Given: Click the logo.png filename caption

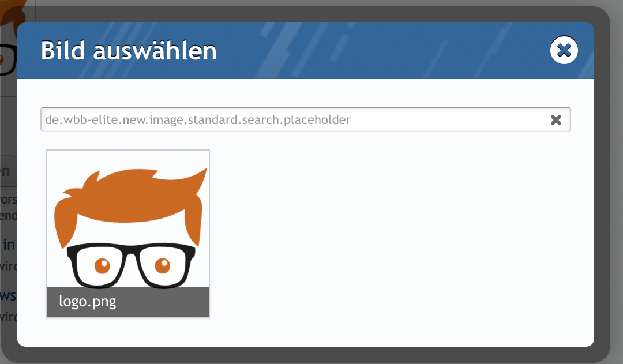Looking at the screenshot, I should pyautogui.click(x=88, y=302).
